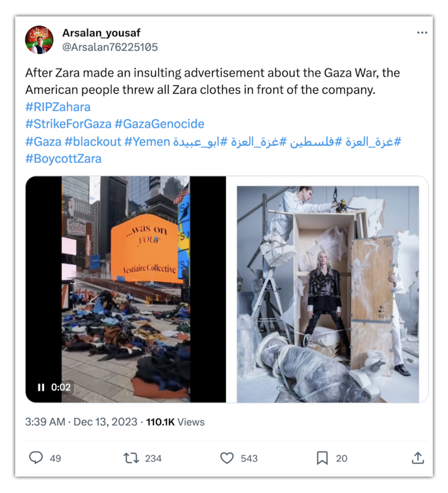View the Zara campaign photo with statue
Image resolution: width=448 pixels, height=493 pixels.
click(x=328, y=294)
